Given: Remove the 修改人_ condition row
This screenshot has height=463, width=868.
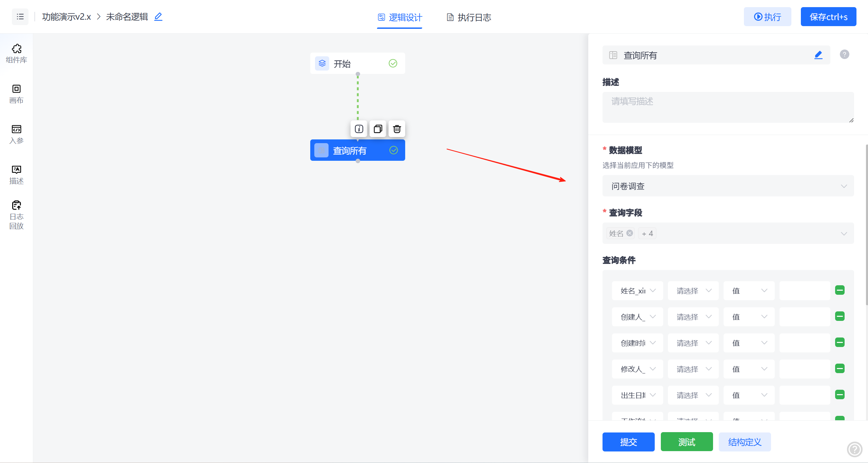Looking at the screenshot, I should [x=840, y=368].
